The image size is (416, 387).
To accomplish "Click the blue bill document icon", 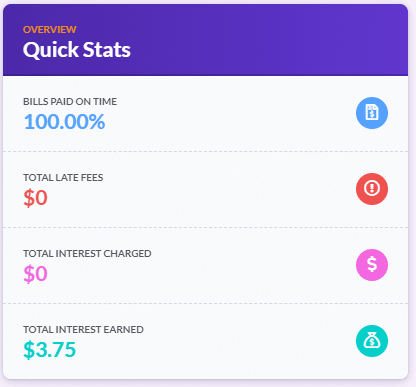I will coord(372,113).
